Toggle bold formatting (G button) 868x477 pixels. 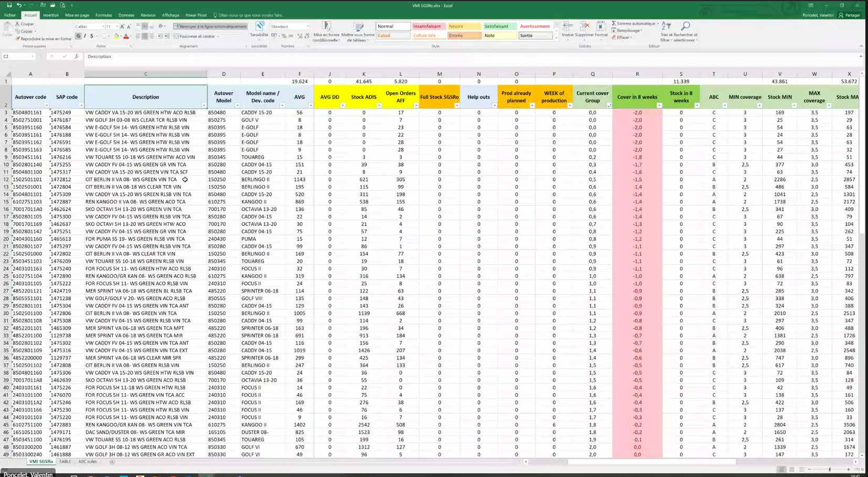point(78,36)
